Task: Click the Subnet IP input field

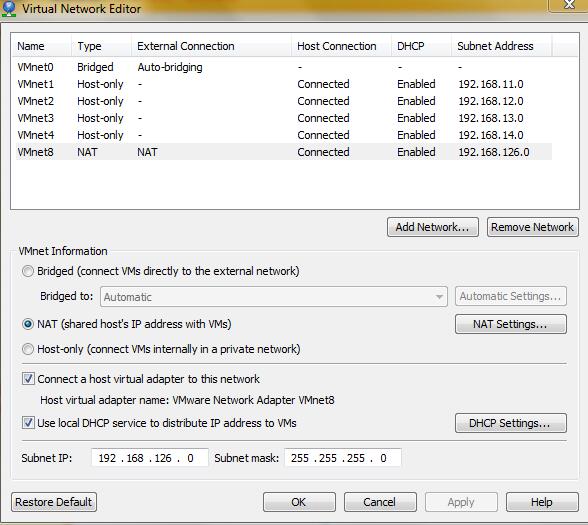Action: tap(150, 458)
